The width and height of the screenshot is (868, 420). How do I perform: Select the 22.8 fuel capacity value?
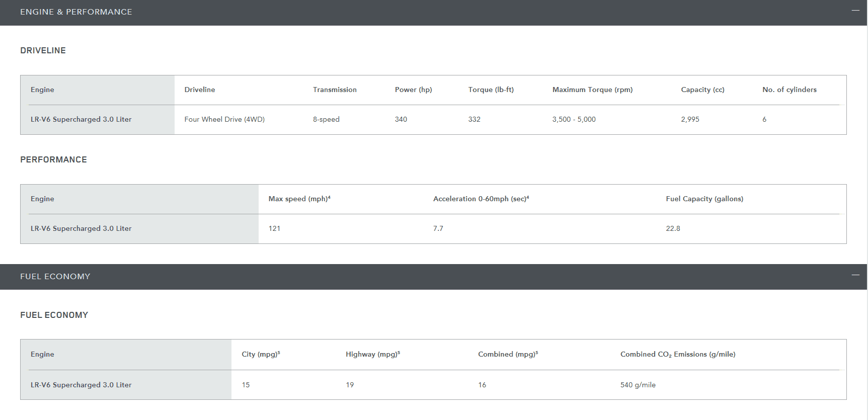coord(673,228)
